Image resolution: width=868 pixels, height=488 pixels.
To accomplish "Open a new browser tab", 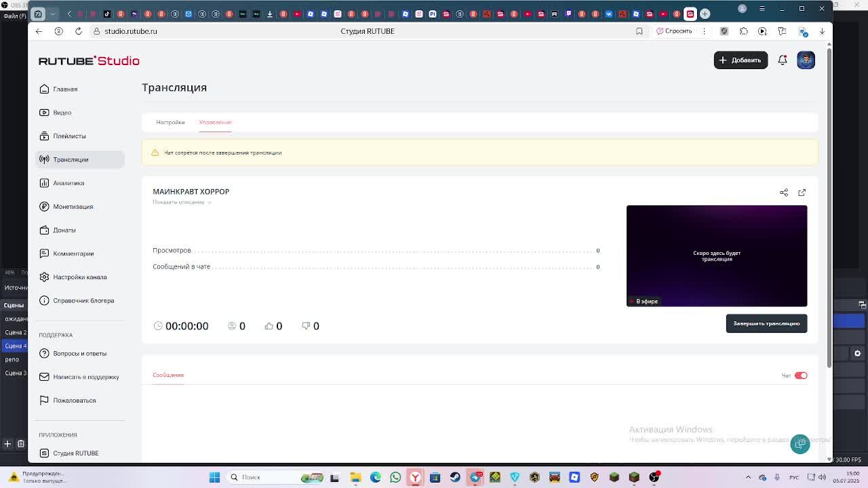I will 705,14.
